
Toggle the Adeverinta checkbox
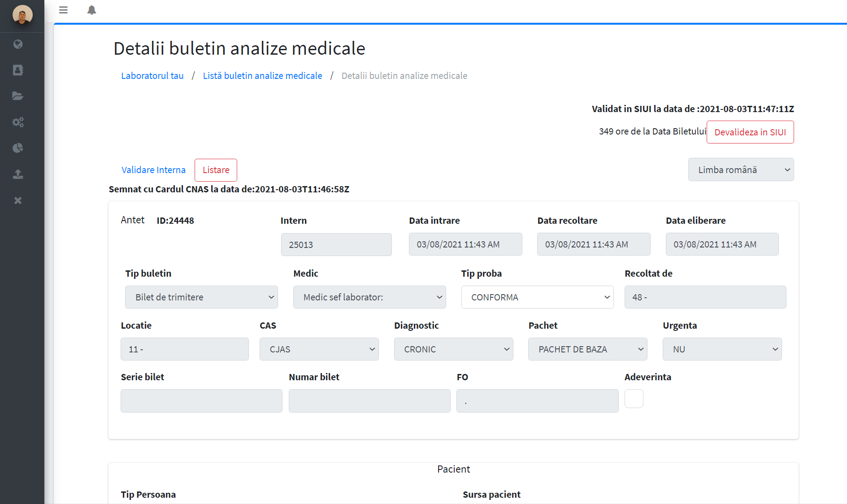[x=634, y=399]
